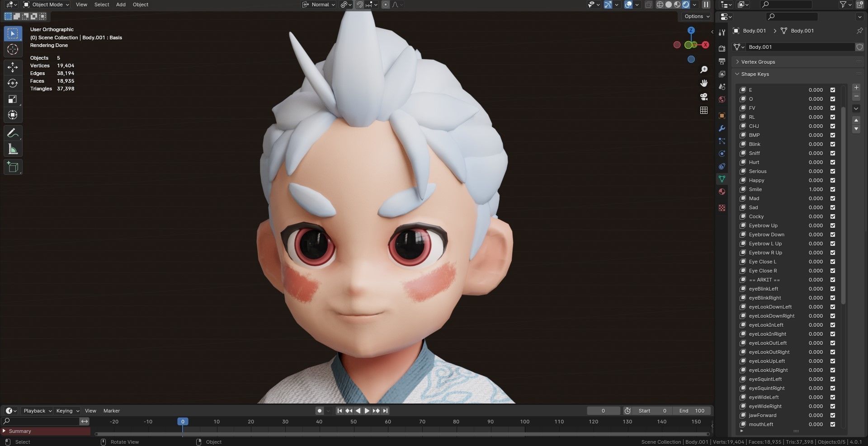Uncheck the Eyebrow Up checkbox
The image size is (868, 446).
[x=833, y=225]
